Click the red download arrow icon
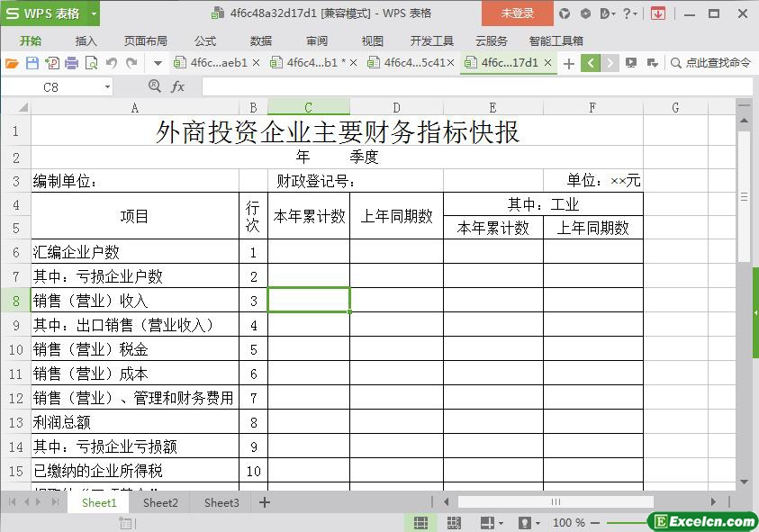This screenshot has width=759, height=532. pyautogui.click(x=658, y=14)
